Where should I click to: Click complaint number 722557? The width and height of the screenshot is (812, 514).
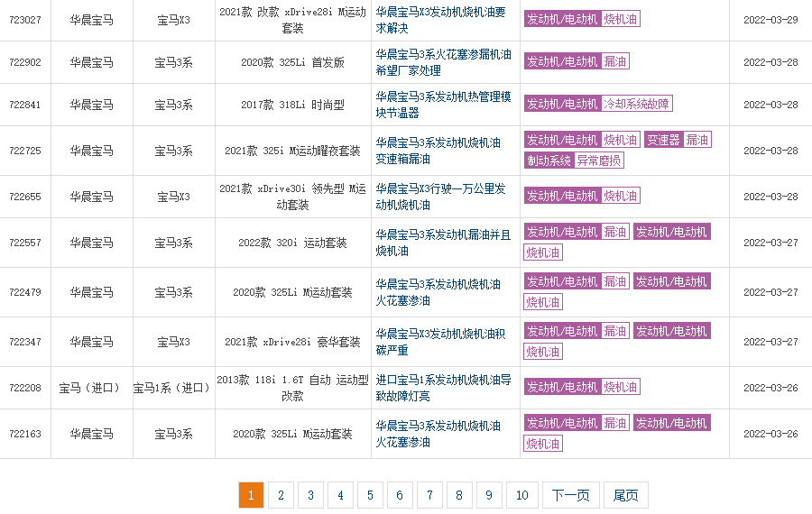coord(25,243)
